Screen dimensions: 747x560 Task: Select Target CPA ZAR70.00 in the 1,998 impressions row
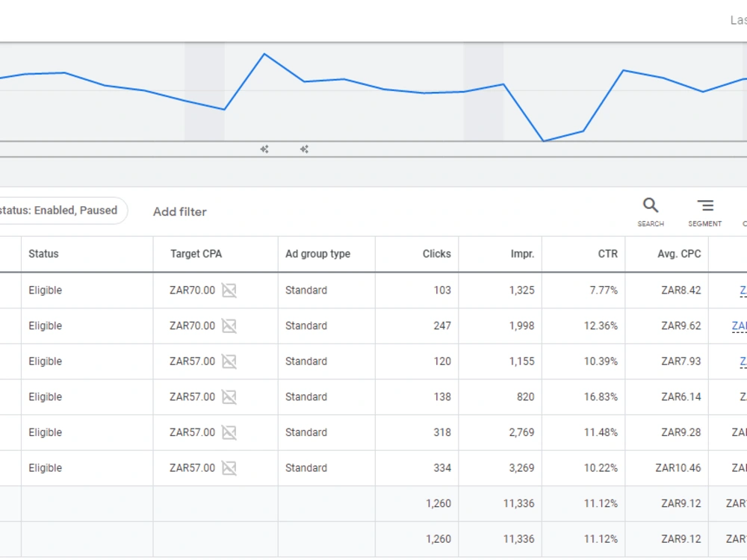[192, 326]
